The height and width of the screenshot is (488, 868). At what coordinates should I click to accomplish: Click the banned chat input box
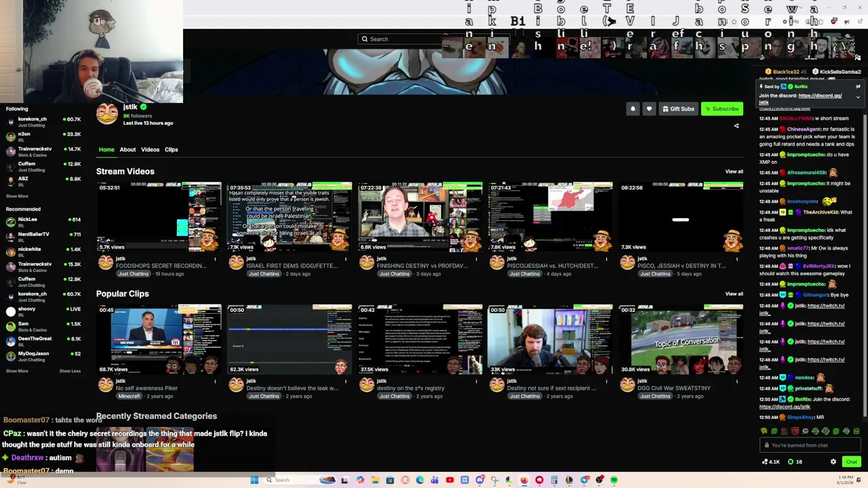810,445
